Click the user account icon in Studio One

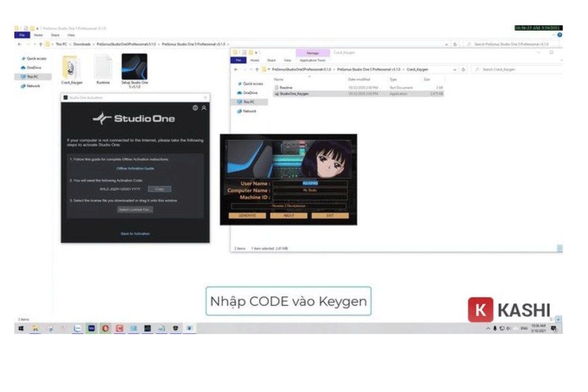[x=204, y=108]
